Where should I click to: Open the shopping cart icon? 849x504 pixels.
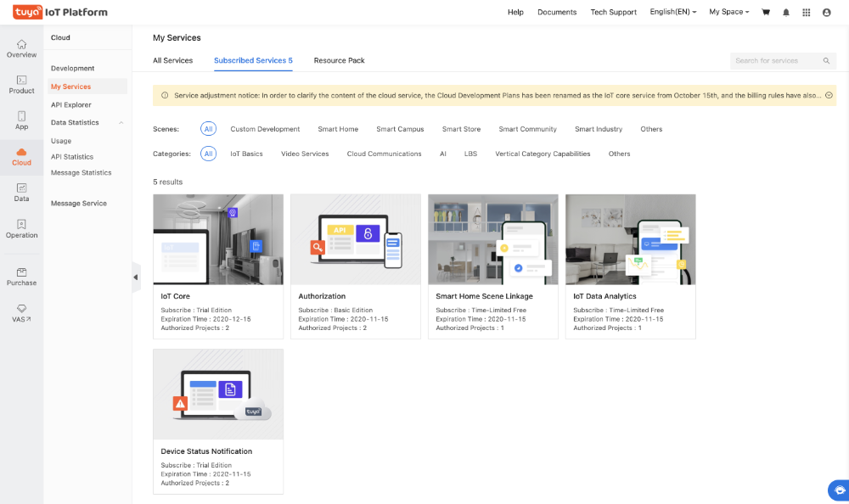click(766, 12)
